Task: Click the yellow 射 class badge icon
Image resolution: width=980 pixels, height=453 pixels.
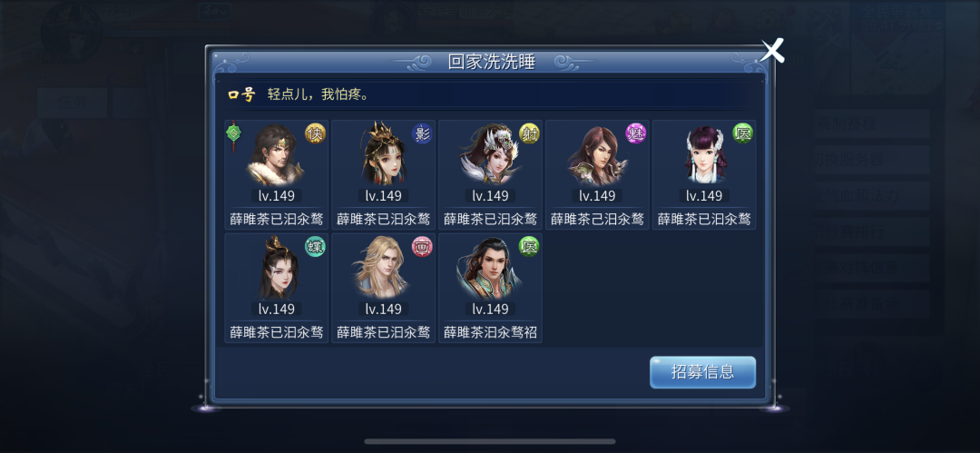Action: [x=529, y=133]
